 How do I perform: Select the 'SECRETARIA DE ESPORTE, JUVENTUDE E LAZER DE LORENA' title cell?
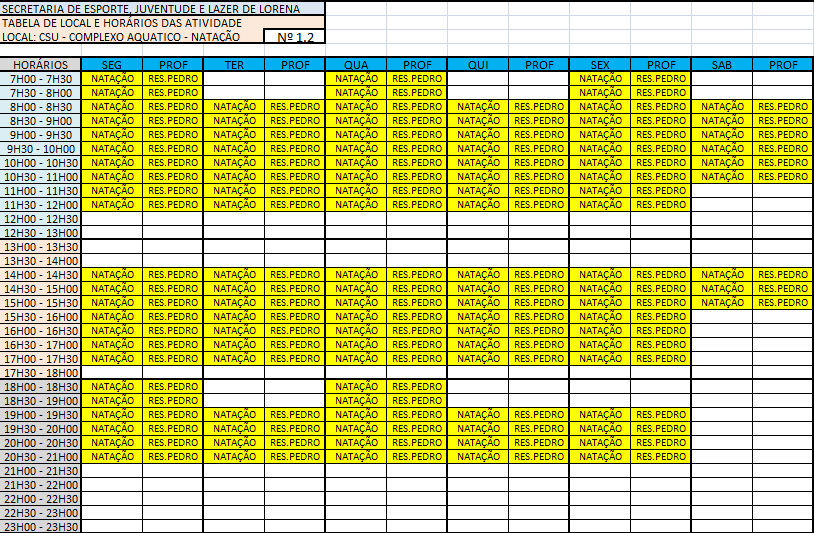[x=162, y=8]
